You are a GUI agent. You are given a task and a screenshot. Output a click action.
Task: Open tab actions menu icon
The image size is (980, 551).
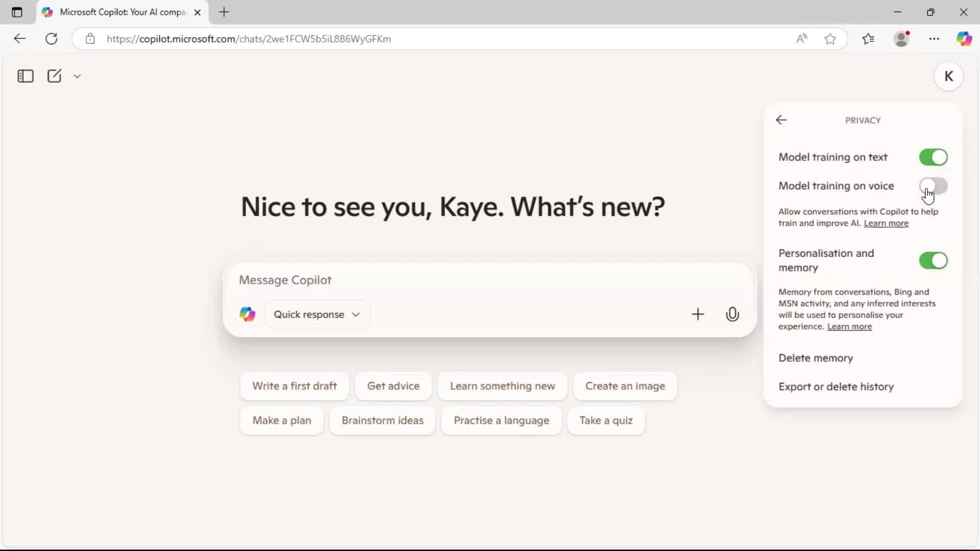click(x=17, y=12)
